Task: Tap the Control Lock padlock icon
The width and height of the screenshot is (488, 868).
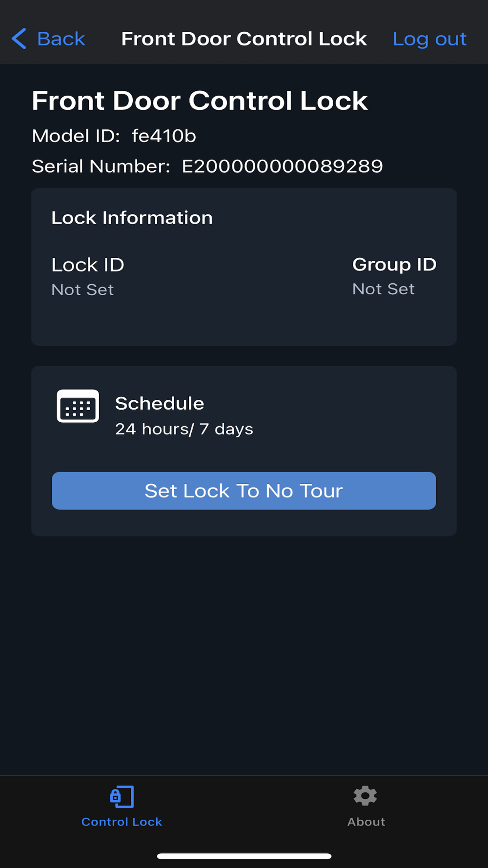Action: [122, 797]
